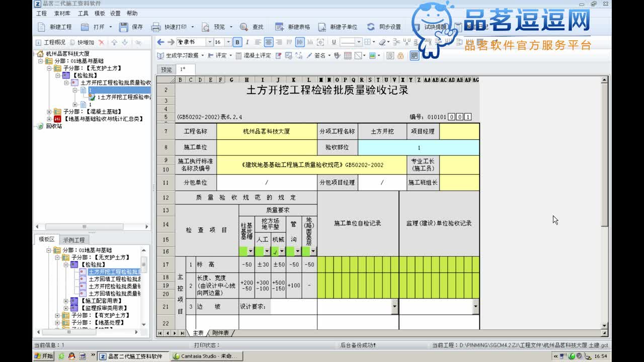Click the 同步设置 sync icon

click(x=371, y=27)
